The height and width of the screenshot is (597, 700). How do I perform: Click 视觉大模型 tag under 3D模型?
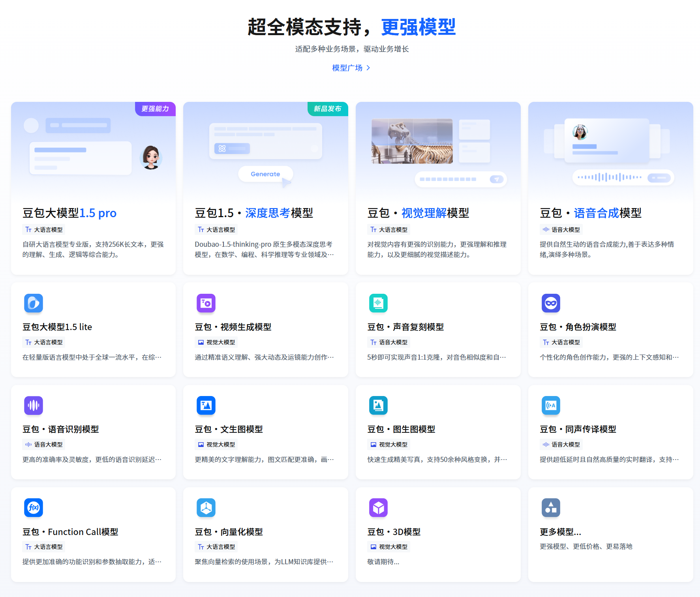click(389, 547)
